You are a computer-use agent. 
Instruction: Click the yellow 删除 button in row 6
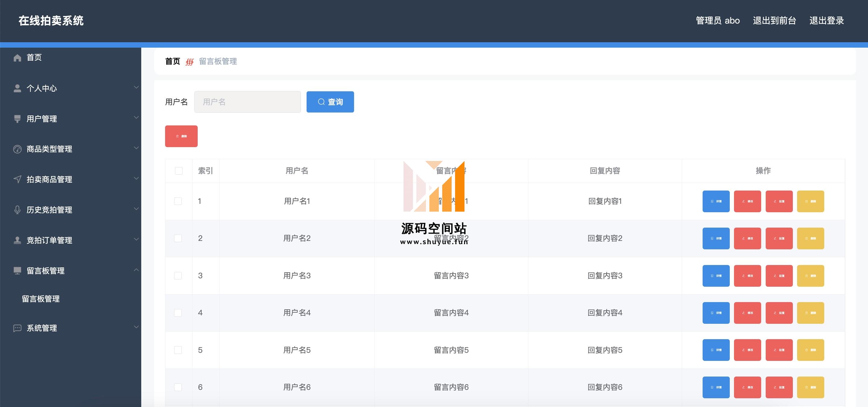coord(810,387)
